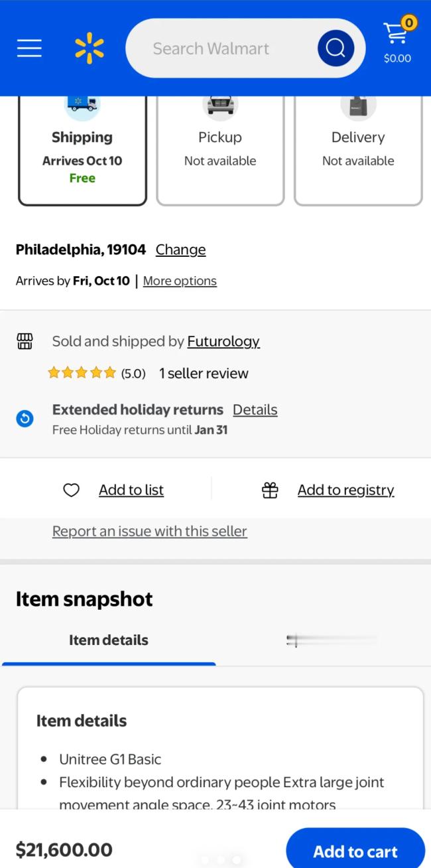
Task: Open the Futurology seller link
Action: tap(223, 341)
